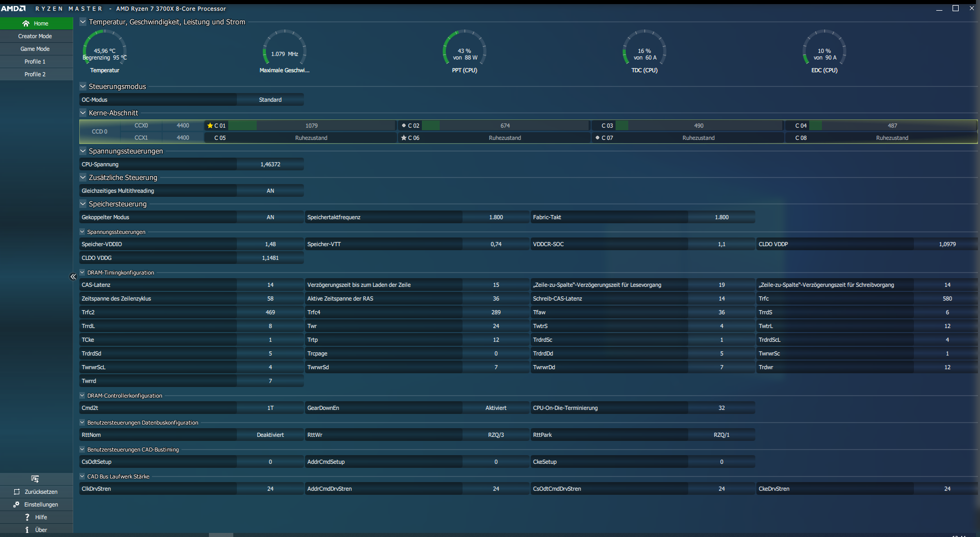Click core C 03 frequency bar showing 490
This screenshot has width=980, height=537.
(x=699, y=126)
